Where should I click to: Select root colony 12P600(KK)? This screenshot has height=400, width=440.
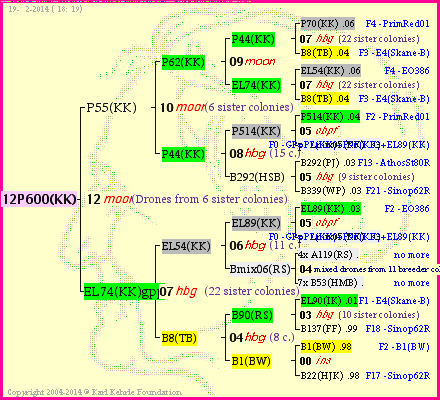pyautogui.click(x=39, y=199)
